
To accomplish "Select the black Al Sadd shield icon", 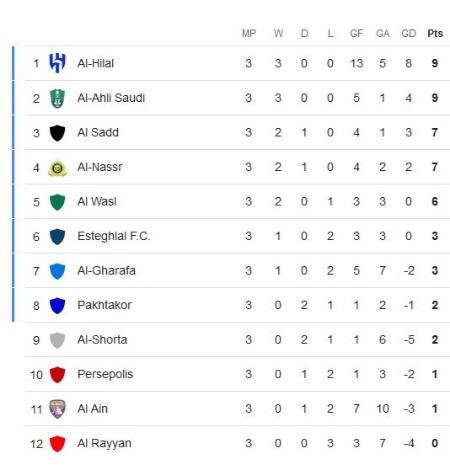I will click(x=57, y=133).
